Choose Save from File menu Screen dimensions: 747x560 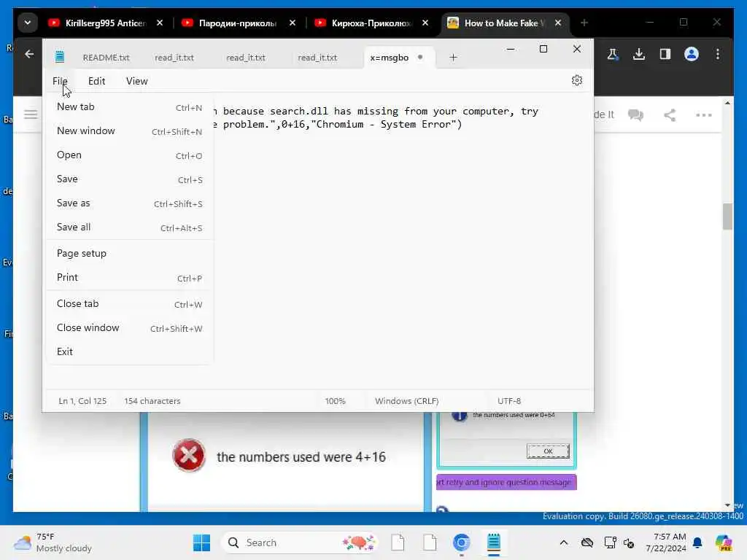tap(129, 179)
